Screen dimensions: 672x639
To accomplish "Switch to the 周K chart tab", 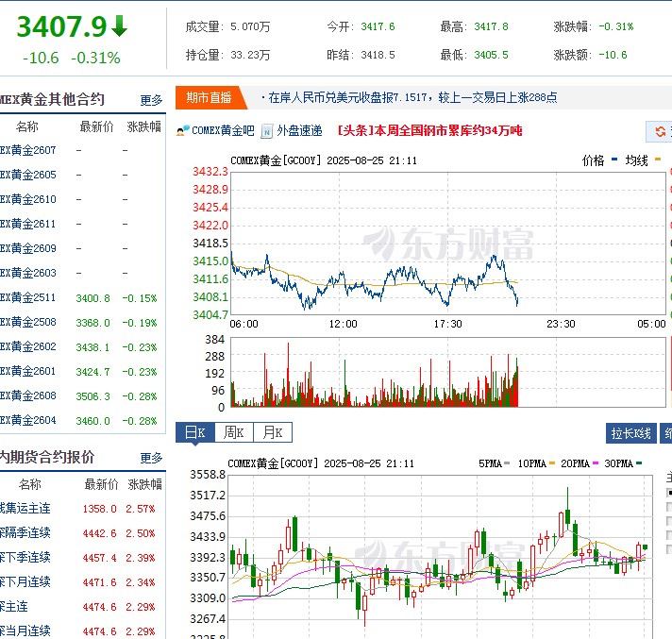I will click(x=234, y=432).
